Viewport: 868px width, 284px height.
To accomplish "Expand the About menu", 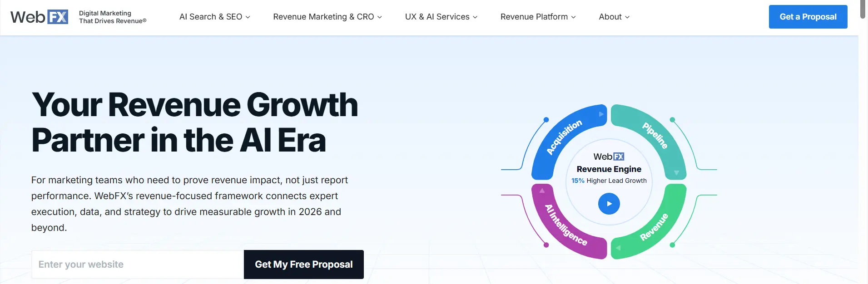I will point(614,17).
